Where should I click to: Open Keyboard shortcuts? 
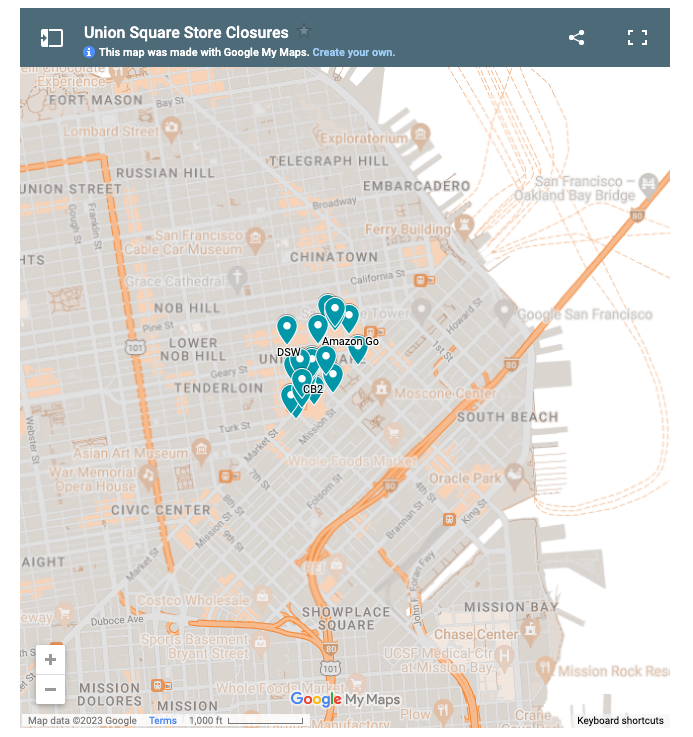coord(619,721)
